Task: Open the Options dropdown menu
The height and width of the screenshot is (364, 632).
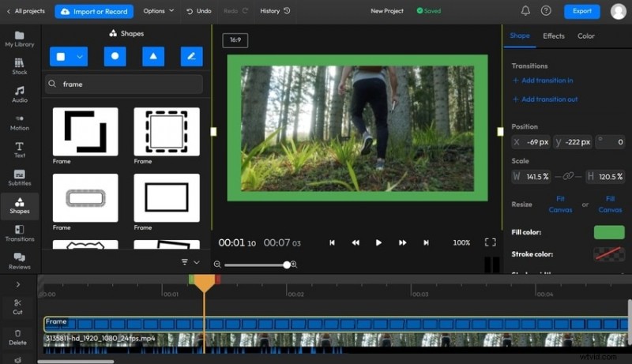Action: point(159,11)
